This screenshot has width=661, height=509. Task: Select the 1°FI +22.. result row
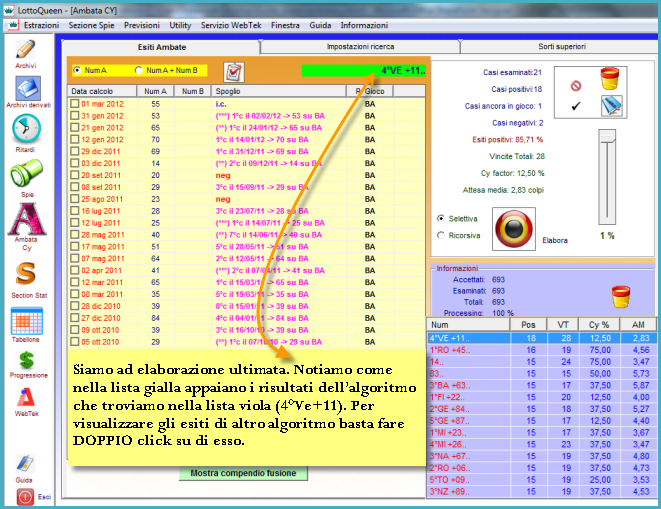tap(542, 397)
